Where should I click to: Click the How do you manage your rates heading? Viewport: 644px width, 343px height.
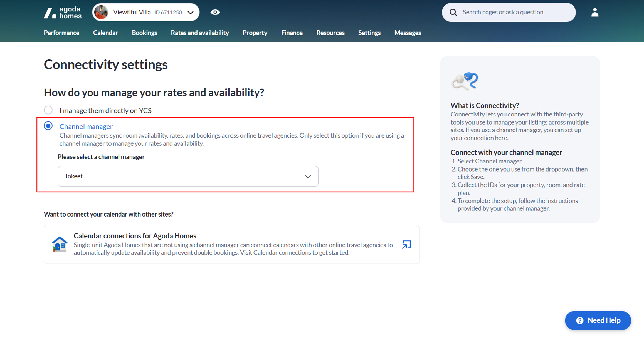154,93
